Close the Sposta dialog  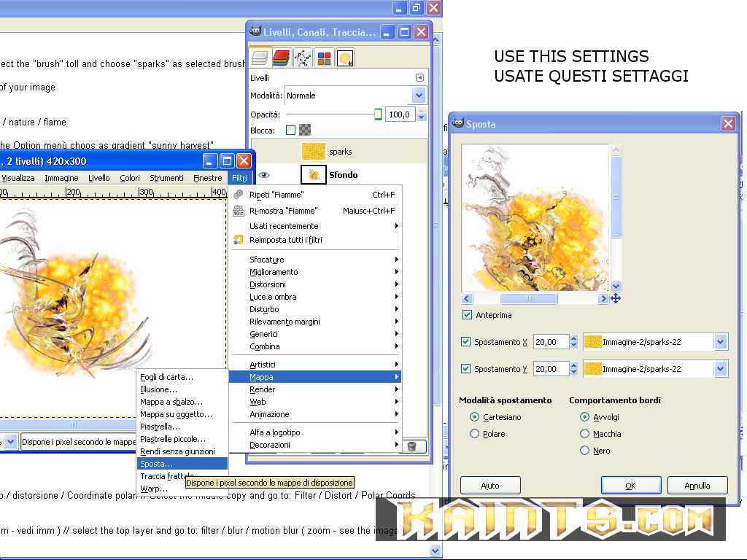728,124
